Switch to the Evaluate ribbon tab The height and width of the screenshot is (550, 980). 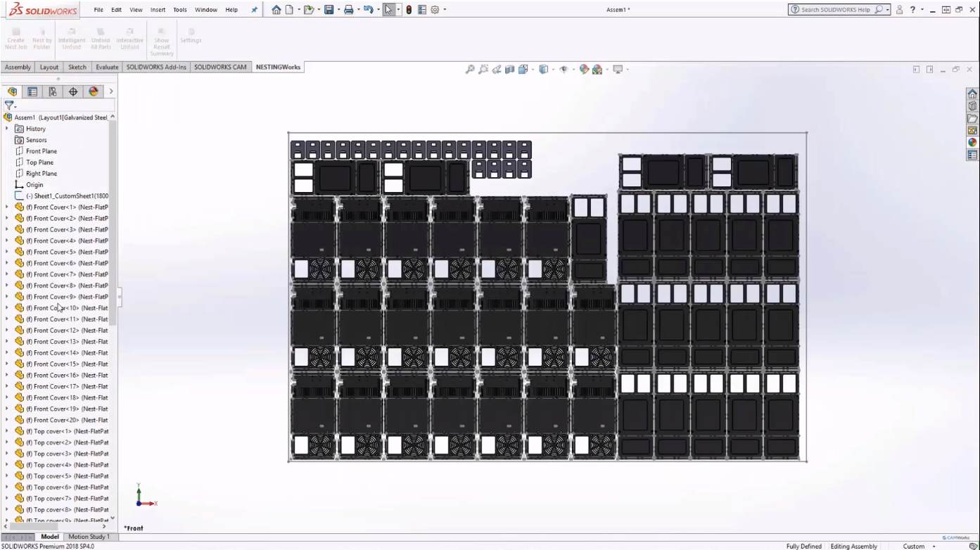pos(107,68)
